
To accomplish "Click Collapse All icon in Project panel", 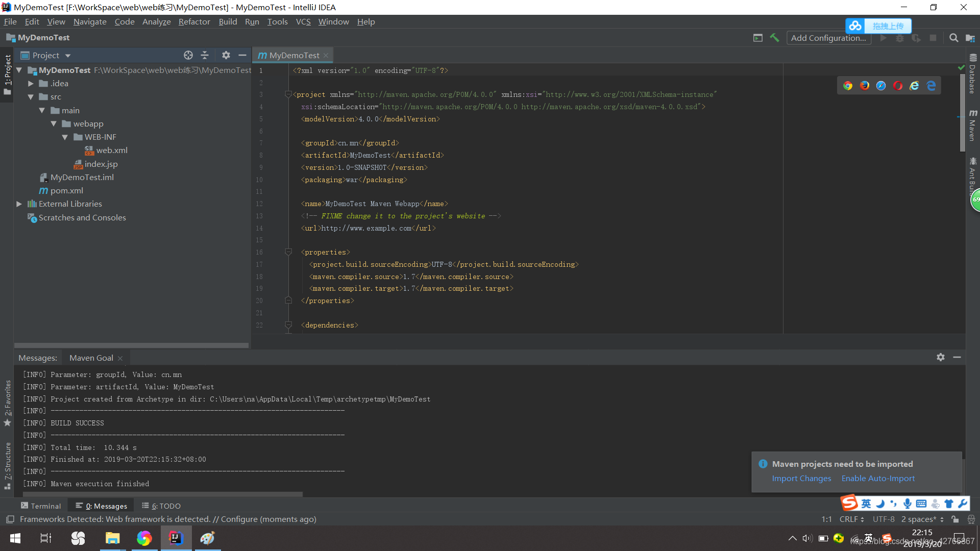I will tap(205, 55).
